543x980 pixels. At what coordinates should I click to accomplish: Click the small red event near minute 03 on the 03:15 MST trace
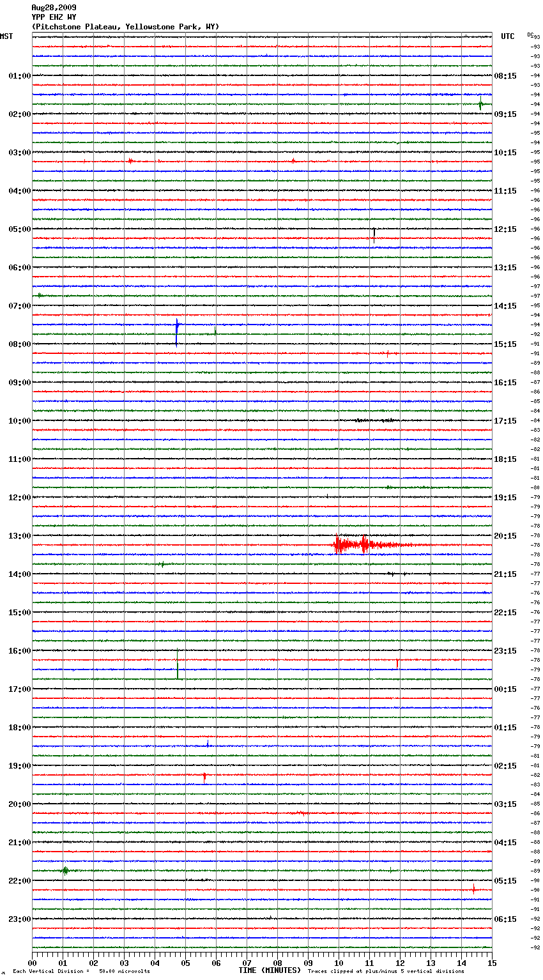(x=130, y=161)
